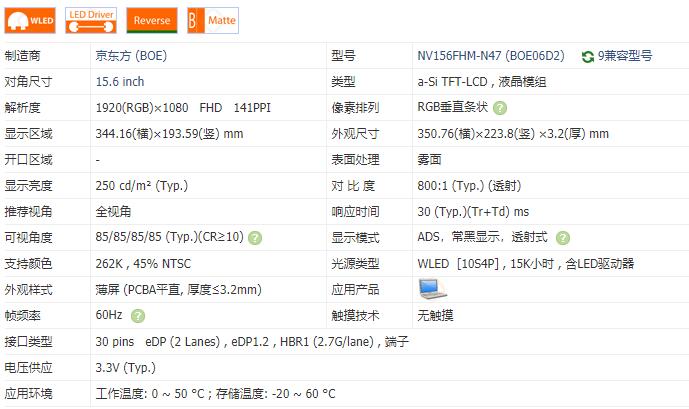Click the 制造商 row label
Image resolution: width=689 pixels, height=409 pixels.
point(22,56)
